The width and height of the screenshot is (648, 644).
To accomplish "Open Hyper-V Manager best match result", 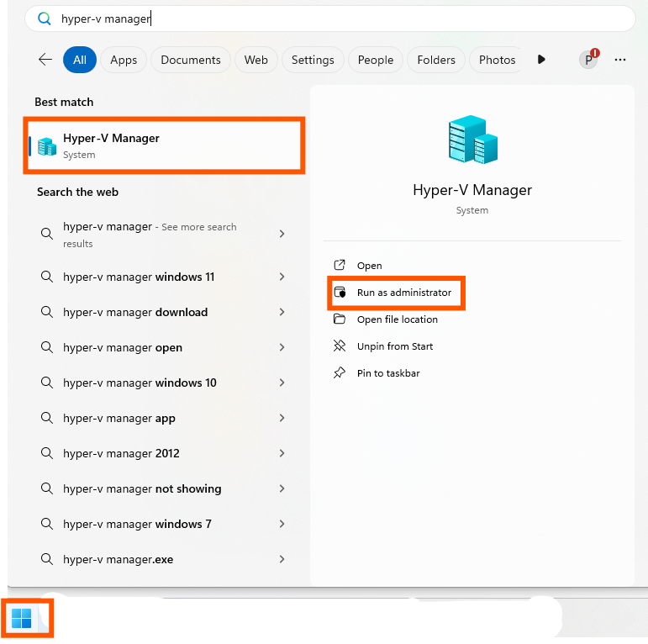I will 164,145.
